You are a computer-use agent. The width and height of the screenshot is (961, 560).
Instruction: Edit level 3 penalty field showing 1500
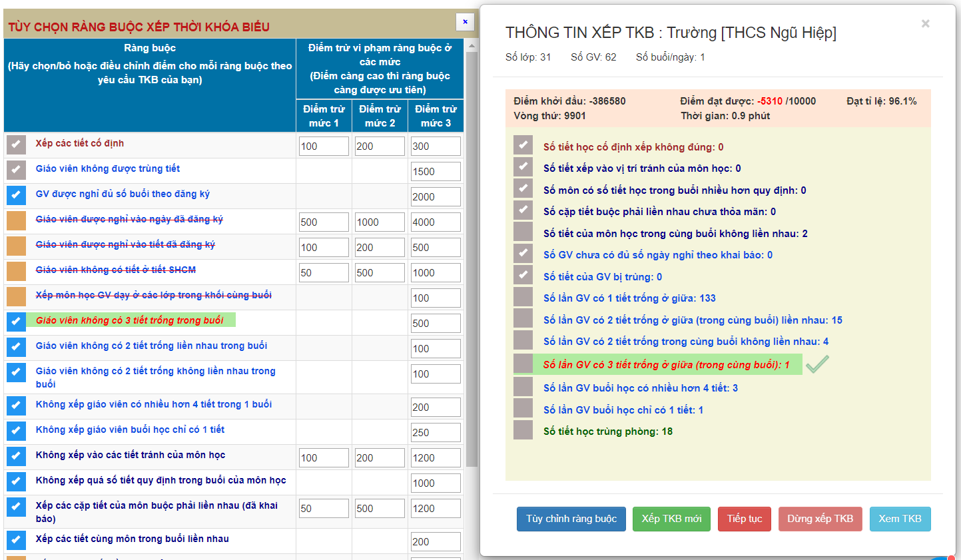tap(436, 172)
